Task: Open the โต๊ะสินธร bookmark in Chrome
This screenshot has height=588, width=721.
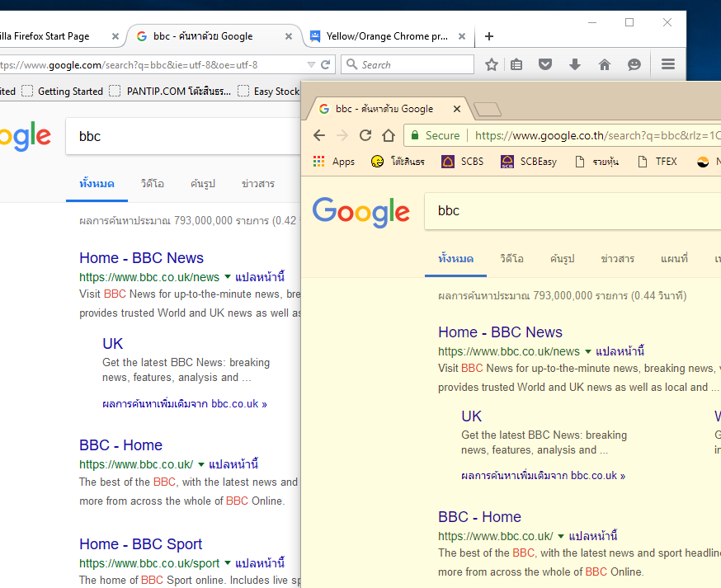Action: coord(398,162)
